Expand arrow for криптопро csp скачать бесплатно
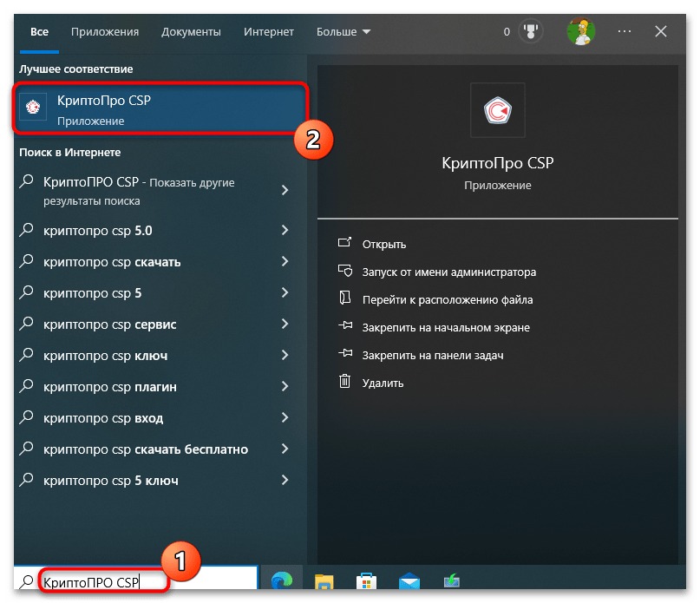700x603 pixels. point(285,449)
